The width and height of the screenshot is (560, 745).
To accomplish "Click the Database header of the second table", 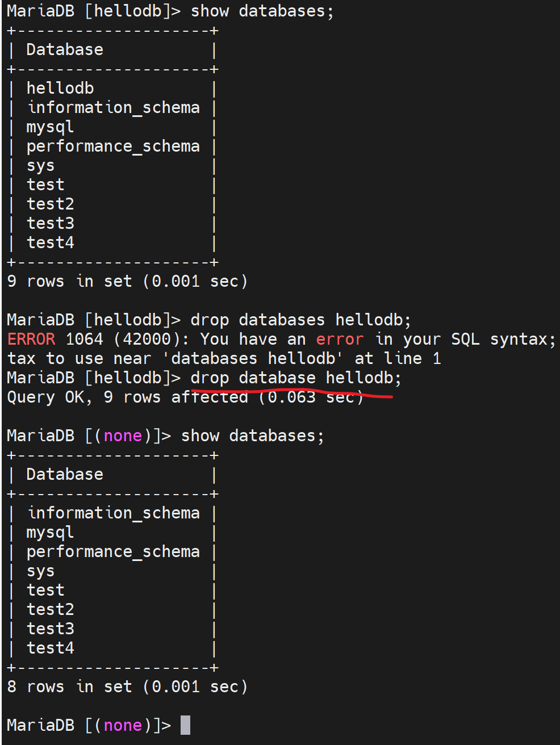I will coord(65,474).
